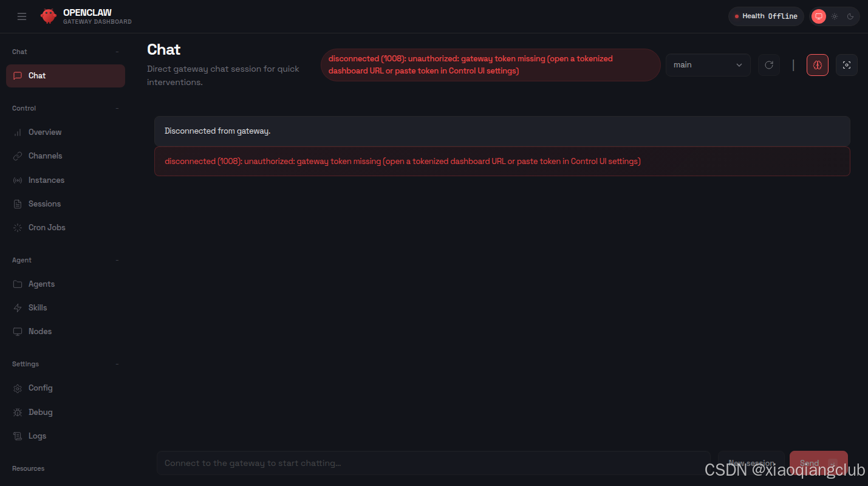Open the Instances panel
The height and width of the screenshot is (486, 868).
pyautogui.click(x=46, y=180)
